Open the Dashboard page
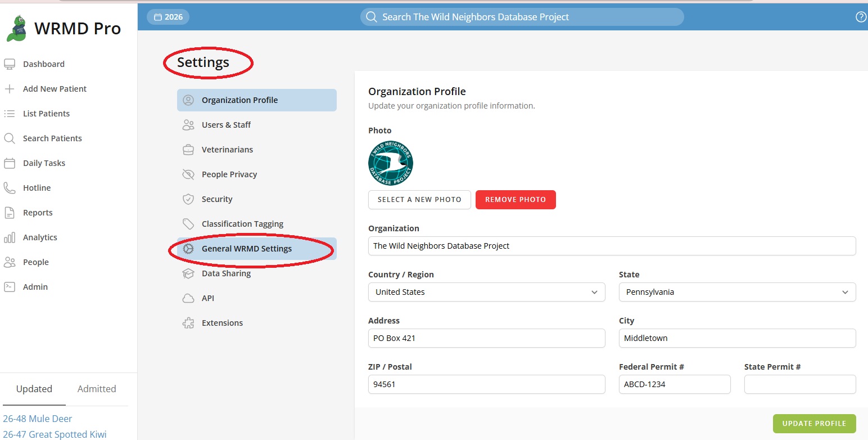 [x=44, y=64]
